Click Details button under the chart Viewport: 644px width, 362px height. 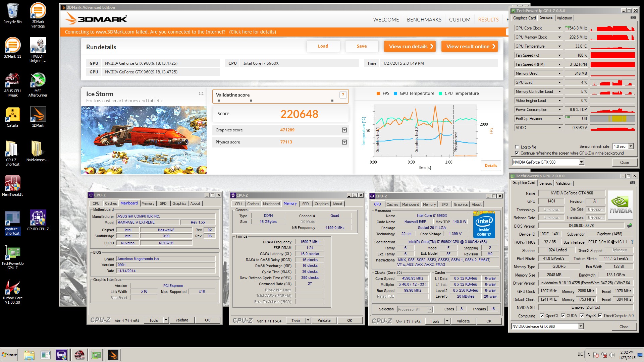491,166
